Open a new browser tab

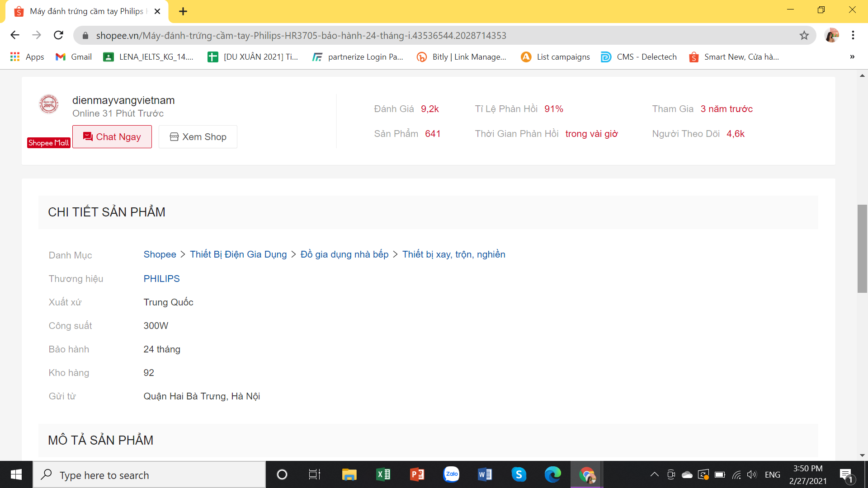point(183,11)
